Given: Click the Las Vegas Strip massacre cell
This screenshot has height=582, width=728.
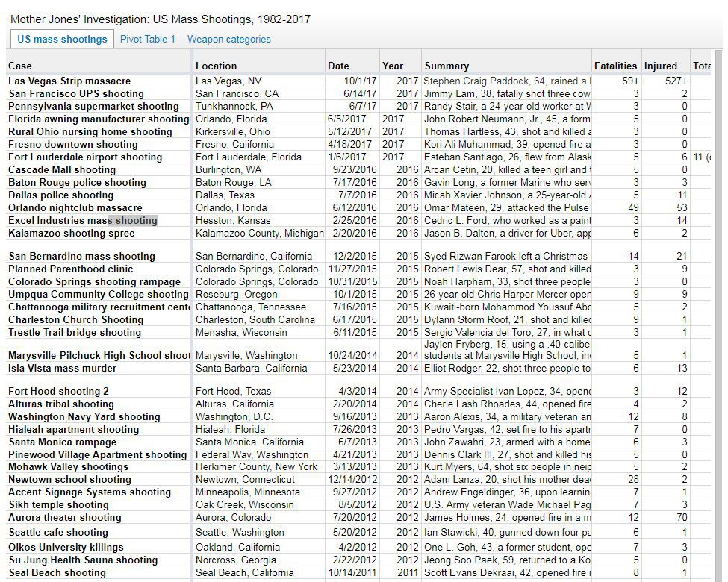Looking at the screenshot, I should pos(99,81).
